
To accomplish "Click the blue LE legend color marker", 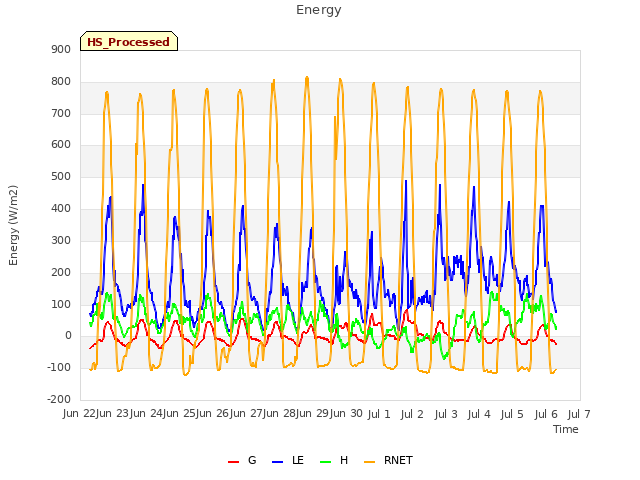I will [277, 462].
